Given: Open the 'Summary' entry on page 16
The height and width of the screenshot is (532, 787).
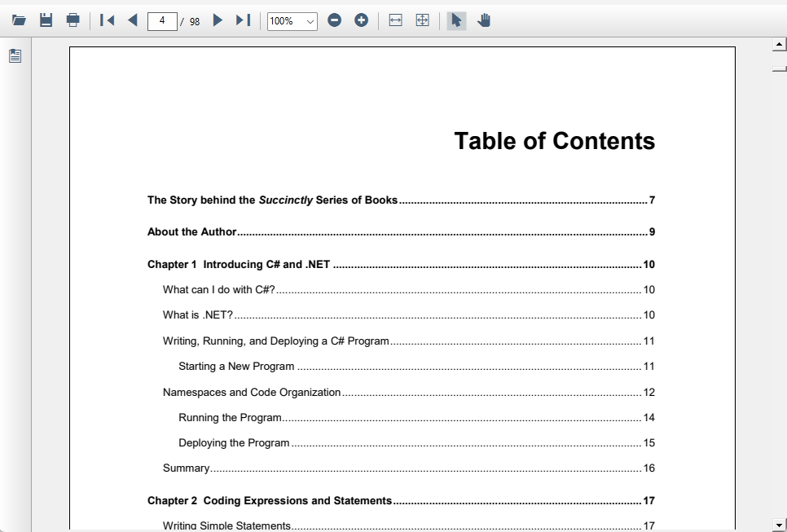Looking at the screenshot, I should (408, 468).
